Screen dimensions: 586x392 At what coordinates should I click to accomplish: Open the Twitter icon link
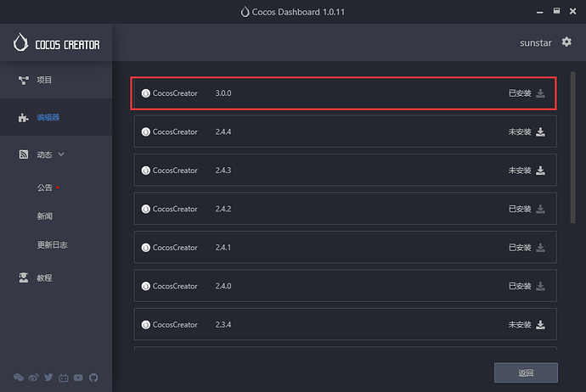pos(48,378)
